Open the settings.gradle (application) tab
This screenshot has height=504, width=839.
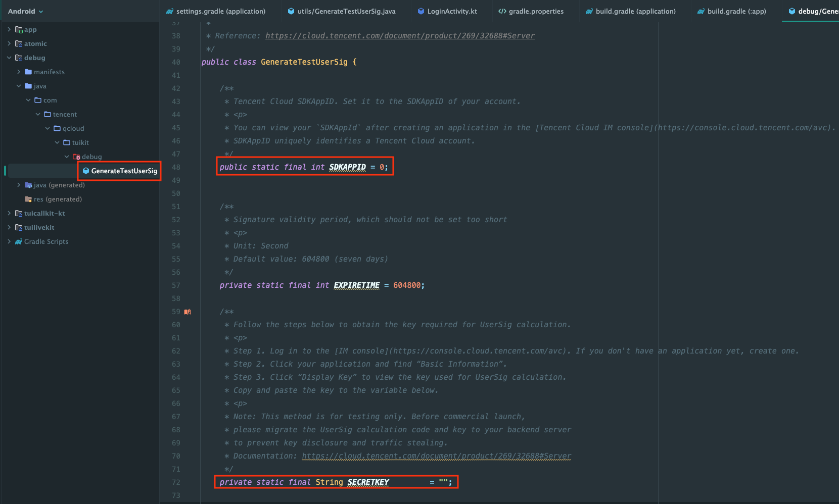click(x=215, y=11)
